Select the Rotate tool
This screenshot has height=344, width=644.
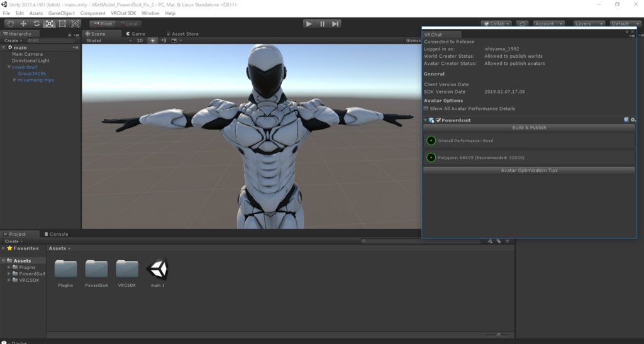tap(36, 24)
